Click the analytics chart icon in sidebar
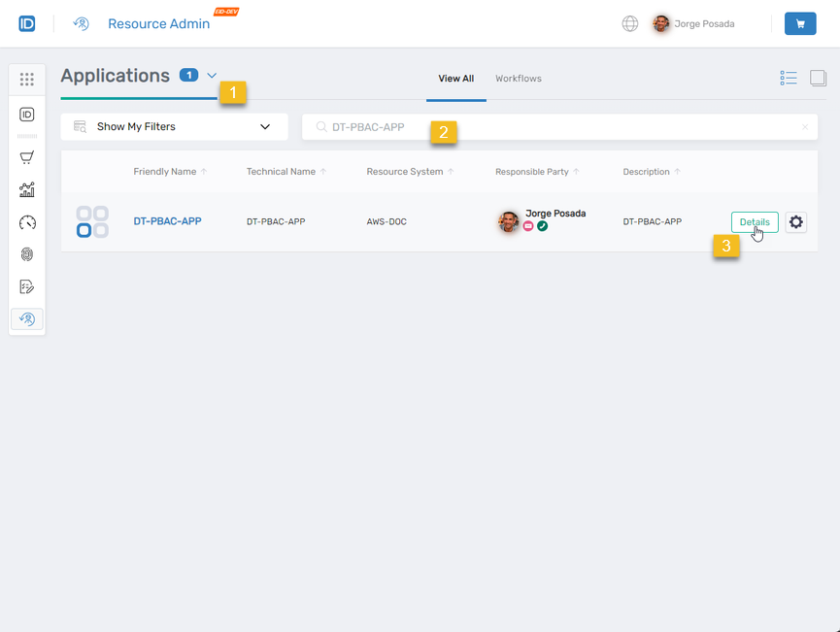 pyautogui.click(x=26, y=190)
